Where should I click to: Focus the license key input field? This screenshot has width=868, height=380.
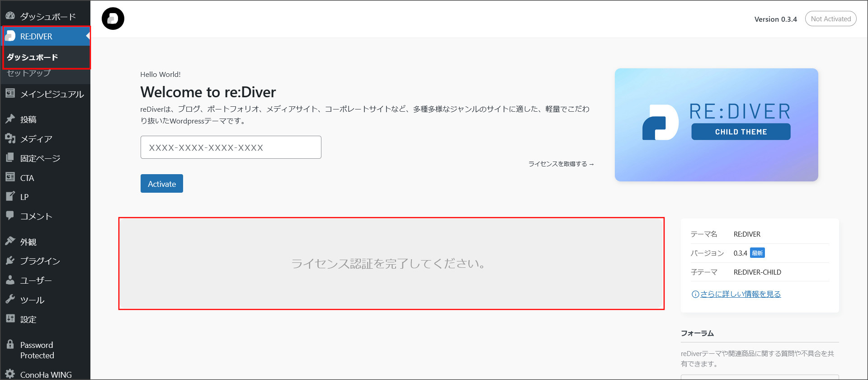pos(231,147)
